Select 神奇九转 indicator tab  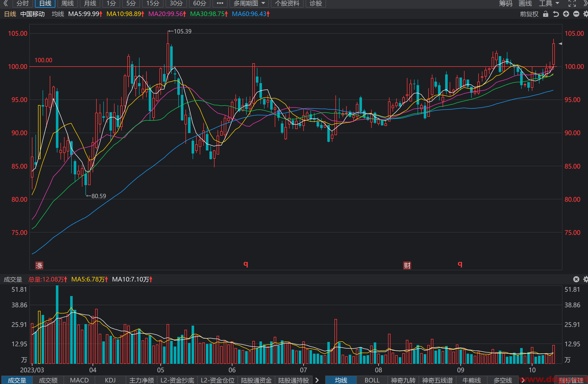(x=403, y=380)
